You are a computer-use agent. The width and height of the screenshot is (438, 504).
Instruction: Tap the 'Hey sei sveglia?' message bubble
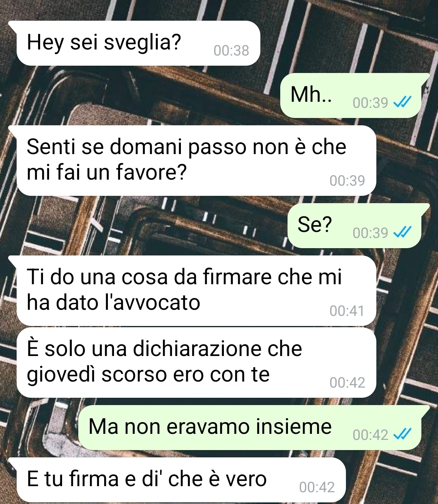(138, 43)
